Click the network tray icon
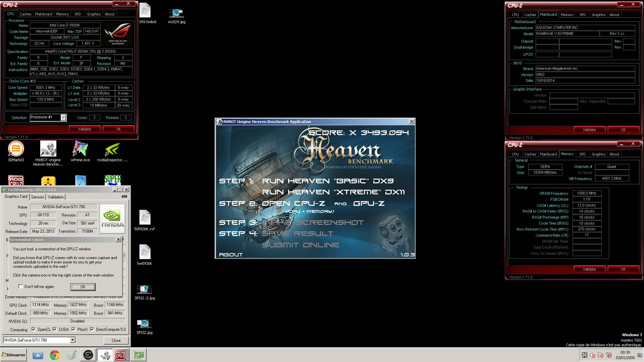Viewport: 644px width, 362px height. point(609,355)
